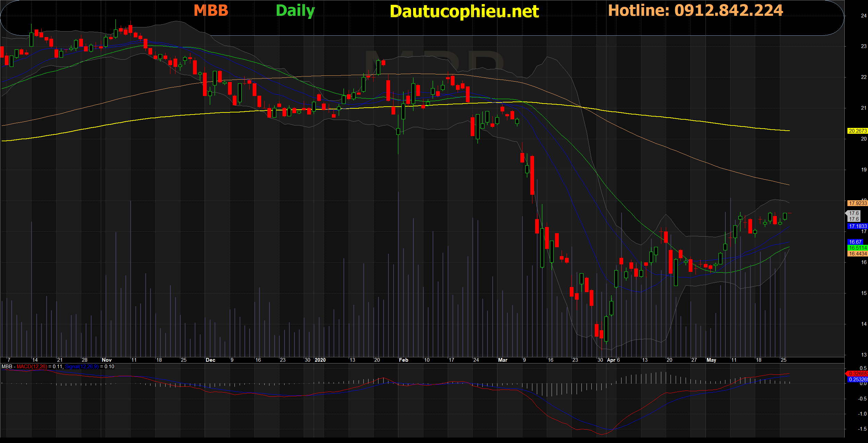
Task: Click the green Daily timeframe label
Action: [x=295, y=11]
